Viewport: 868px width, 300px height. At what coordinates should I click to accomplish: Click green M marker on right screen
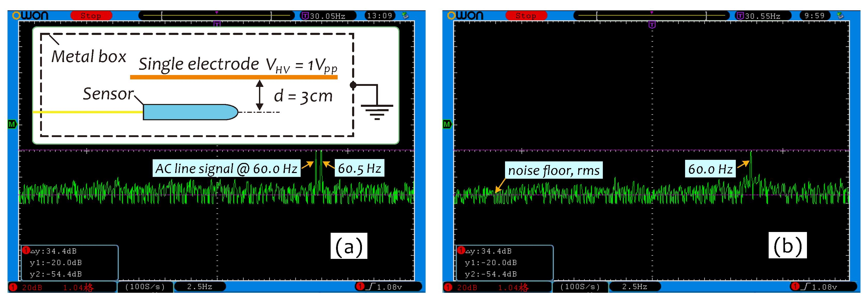coord(447,124)
